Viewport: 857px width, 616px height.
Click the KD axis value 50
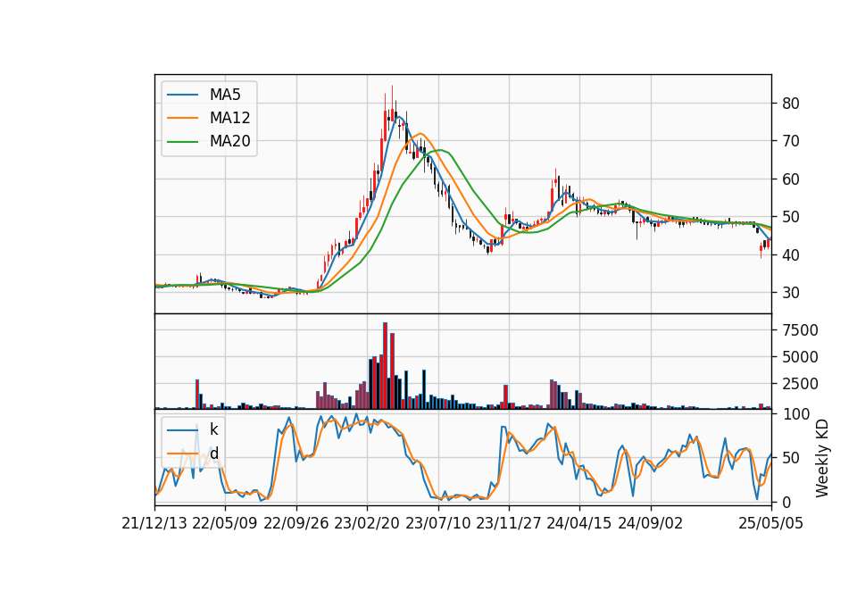click(790, 458)
